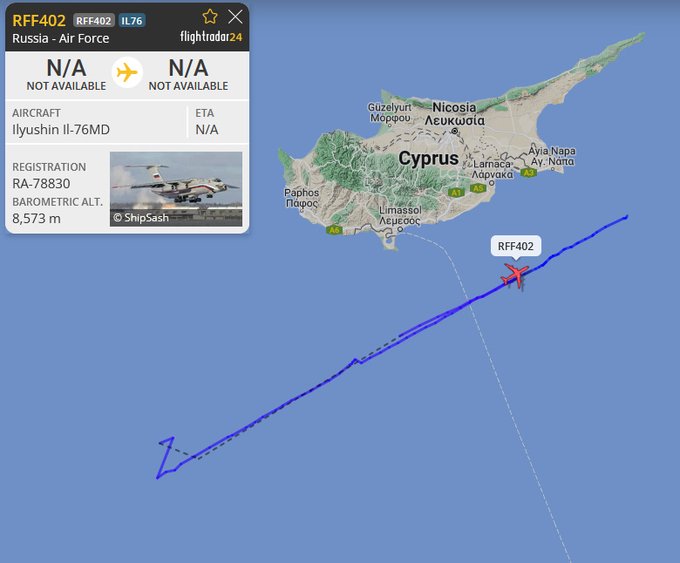The image size is (680, 563).
Task: Click the A6 highway shield near Paphos
Action: click(x=334, y=230)
